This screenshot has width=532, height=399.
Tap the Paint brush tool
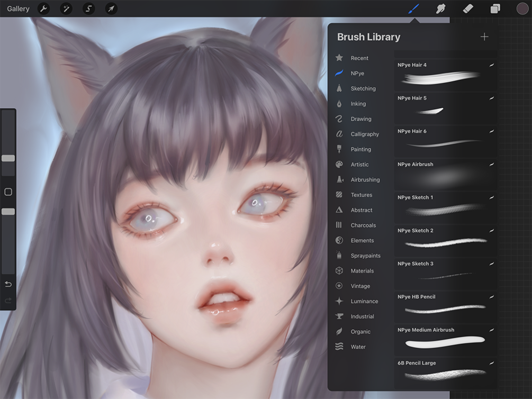pos(413,9)
